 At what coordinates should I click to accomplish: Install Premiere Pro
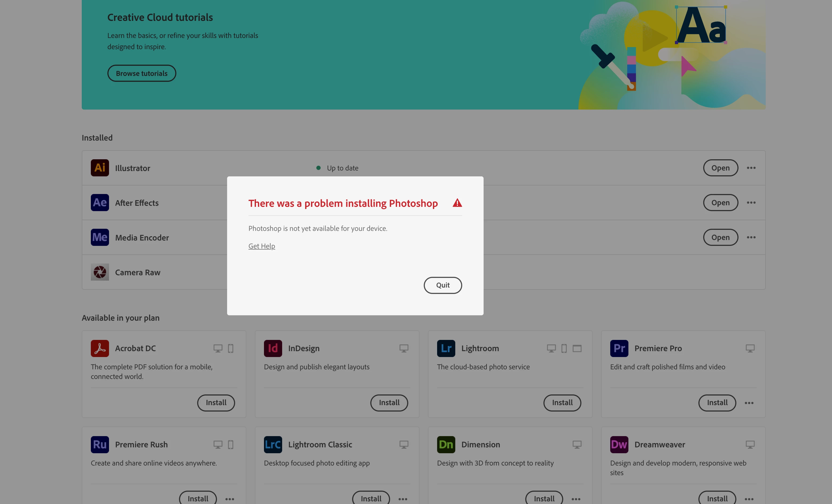coord(717,403)
